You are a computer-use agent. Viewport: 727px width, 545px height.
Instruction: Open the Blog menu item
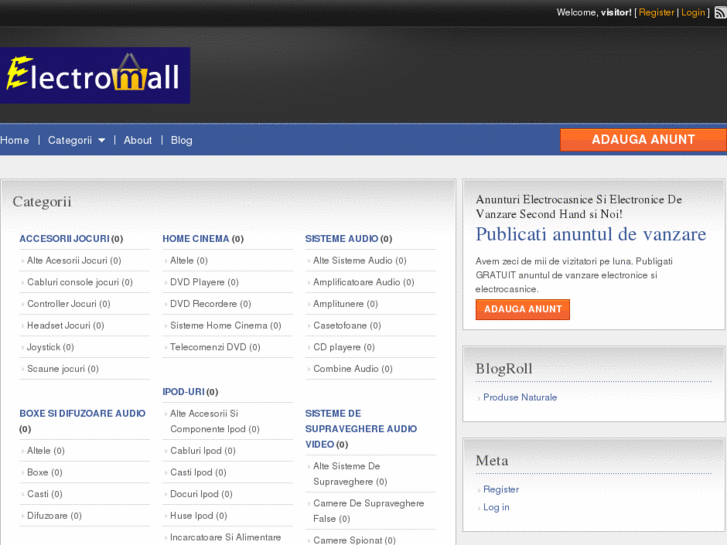tap(181, 140)
